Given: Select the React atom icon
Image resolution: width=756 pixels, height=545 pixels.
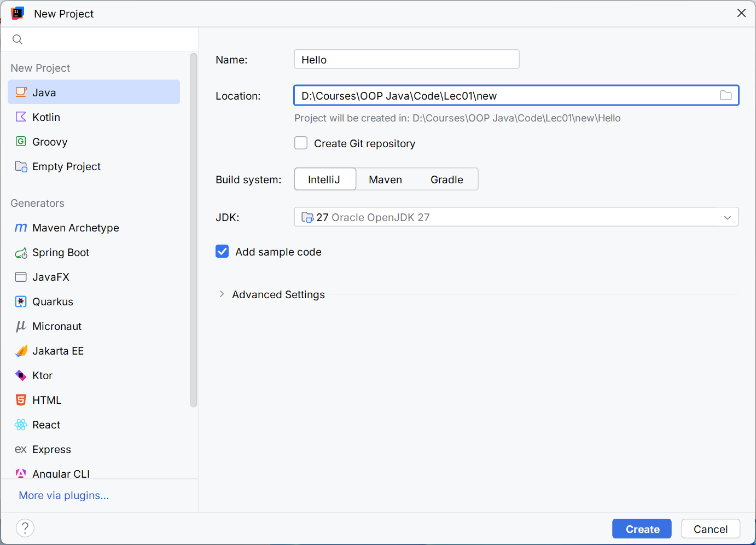Looking at the screenshot, I should click(21, 425).
